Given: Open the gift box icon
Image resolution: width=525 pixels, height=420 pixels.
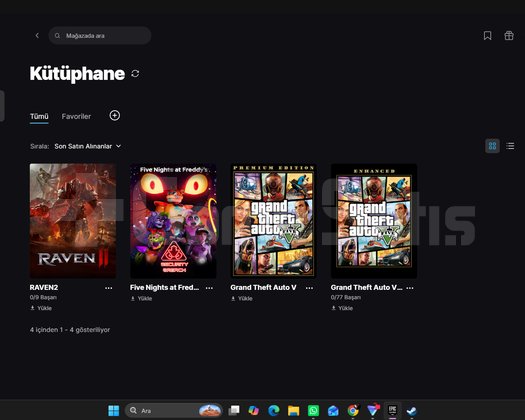Looking at the screenshot, I should (509, 36).
